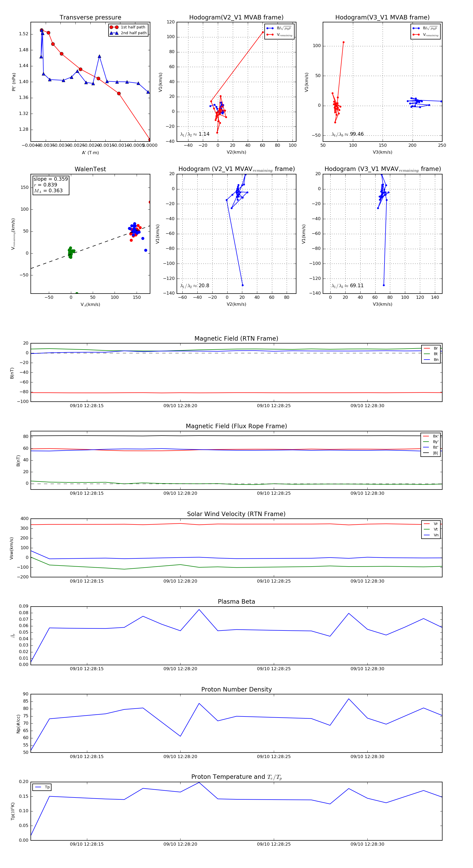Click the "Np(#/cc)" y-axis label
Image resolution: width=473 pixels, height=868 pixels.
(x=18, y=723)
